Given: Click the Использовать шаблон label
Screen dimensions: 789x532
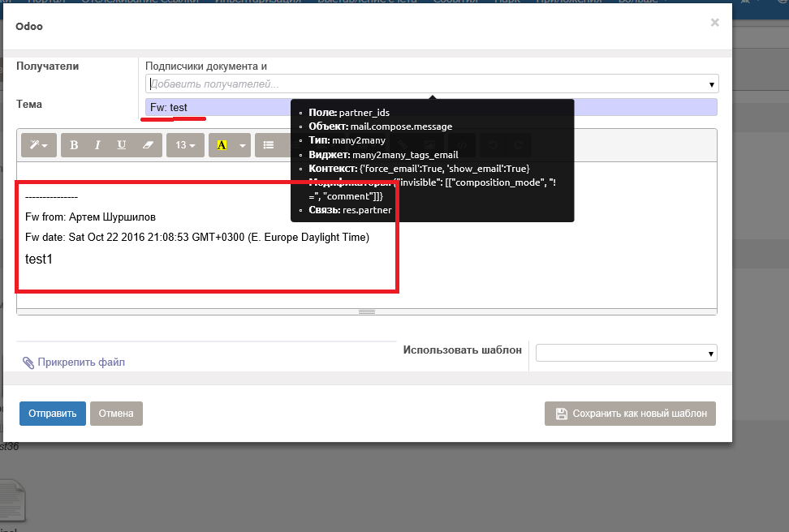Looking at the screenshot, I should tap(463, 350).
